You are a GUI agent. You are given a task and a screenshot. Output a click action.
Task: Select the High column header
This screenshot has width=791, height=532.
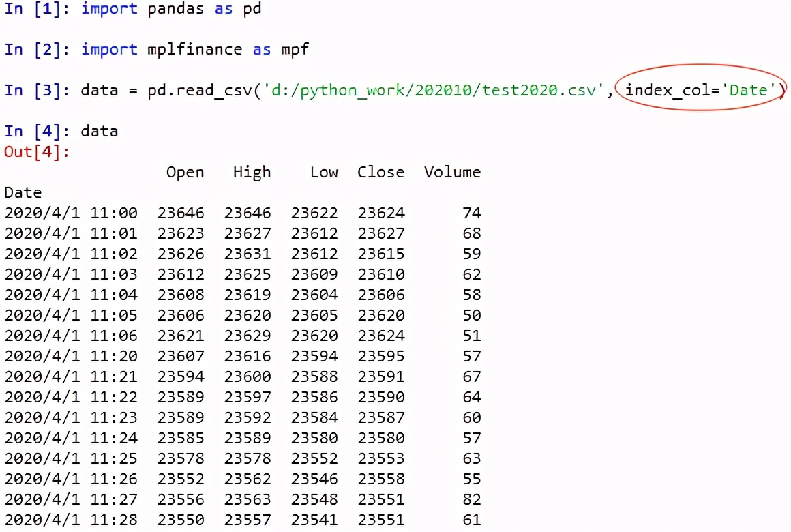[252, 172]
